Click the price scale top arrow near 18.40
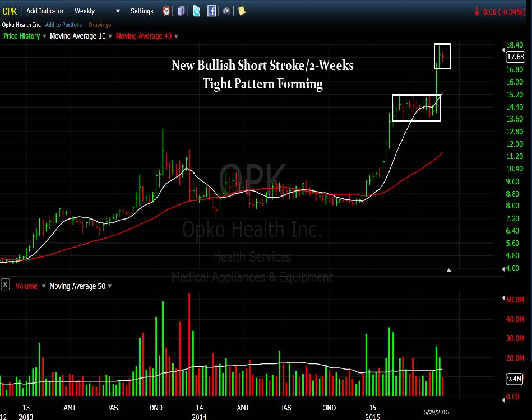 503,50
